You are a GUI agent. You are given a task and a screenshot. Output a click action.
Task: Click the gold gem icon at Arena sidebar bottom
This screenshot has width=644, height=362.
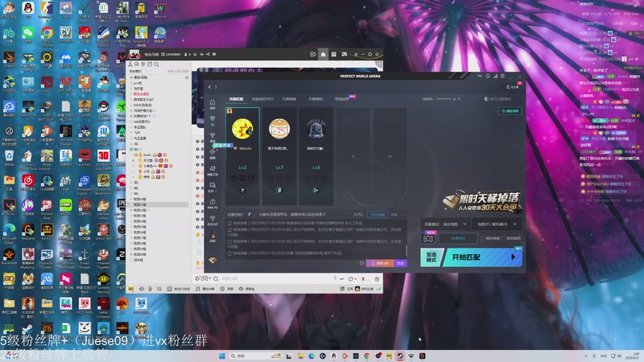click(x=213, y=260)
